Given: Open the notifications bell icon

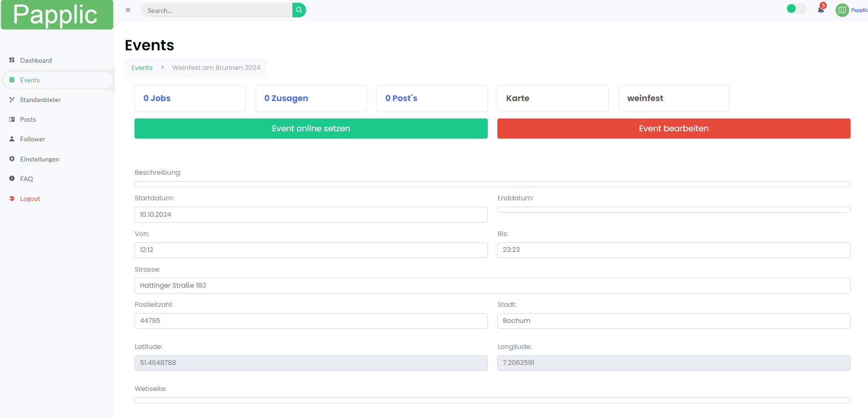Looking at the screenshot, I should pos(821,10).
